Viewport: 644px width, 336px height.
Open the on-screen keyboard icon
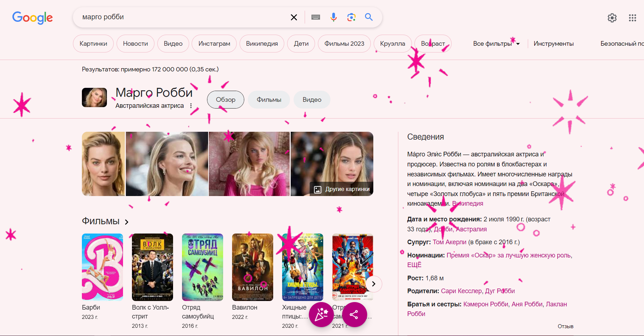click(x=315, y=17)
